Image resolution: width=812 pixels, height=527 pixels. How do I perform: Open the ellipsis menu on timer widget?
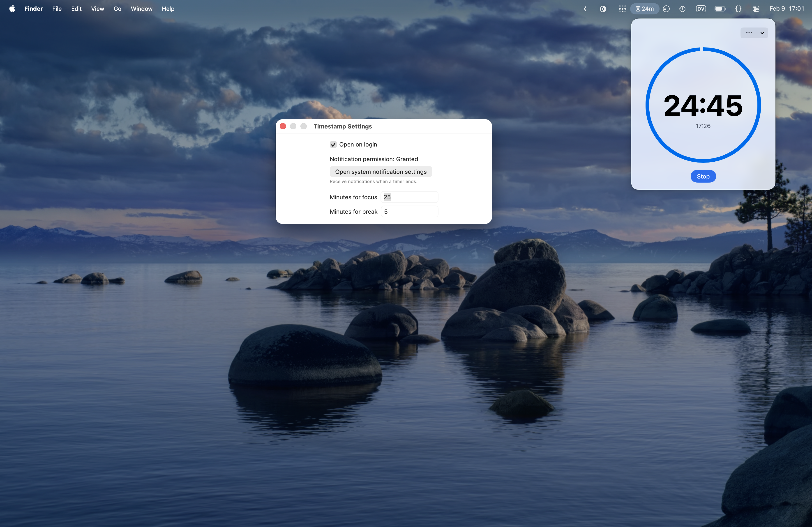click(749, 33)
